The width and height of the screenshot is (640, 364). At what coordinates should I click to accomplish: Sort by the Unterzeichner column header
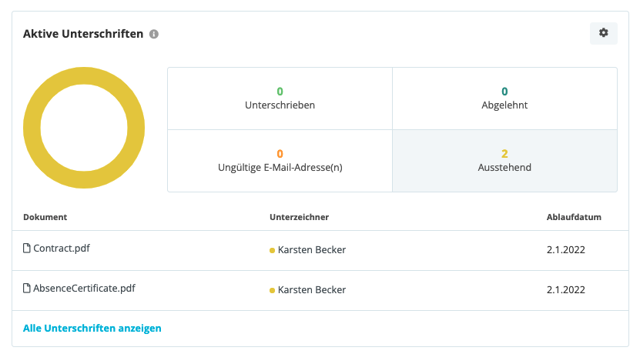pos(299,217)
